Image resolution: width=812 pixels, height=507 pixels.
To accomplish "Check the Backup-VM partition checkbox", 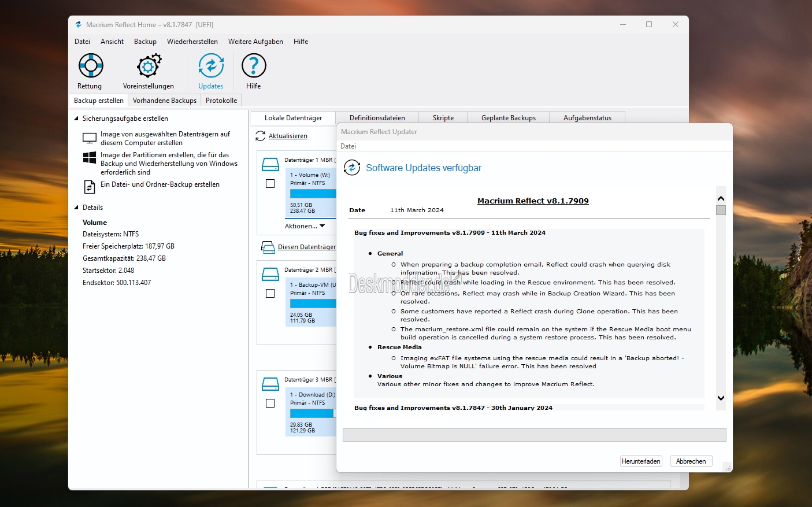I will pyautogui.click(x=270, y=293).
